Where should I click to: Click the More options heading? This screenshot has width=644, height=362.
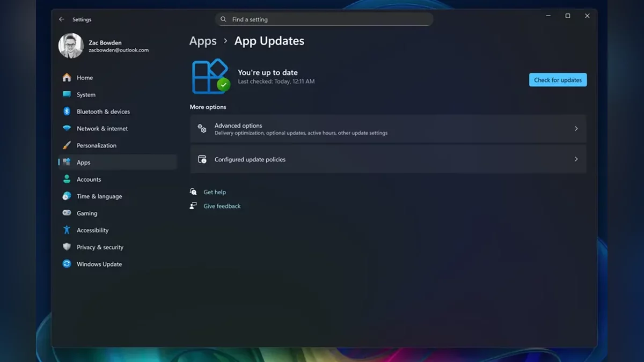208,107
